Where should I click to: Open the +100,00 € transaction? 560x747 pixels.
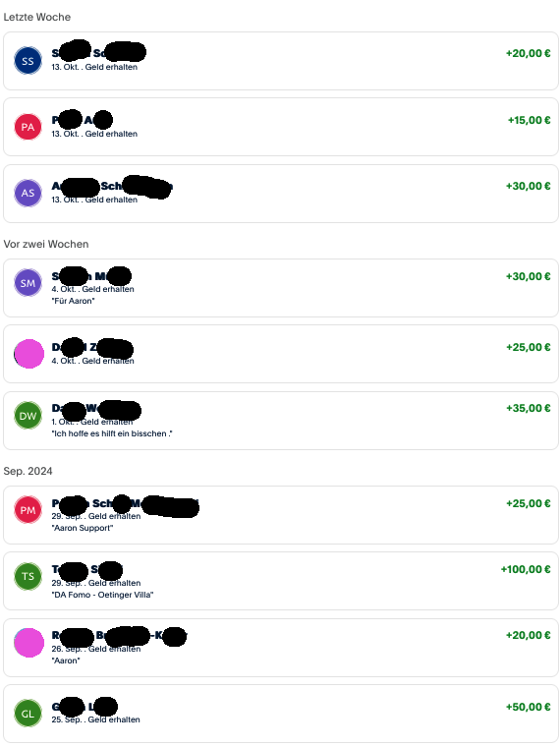[x=281, y=581]
